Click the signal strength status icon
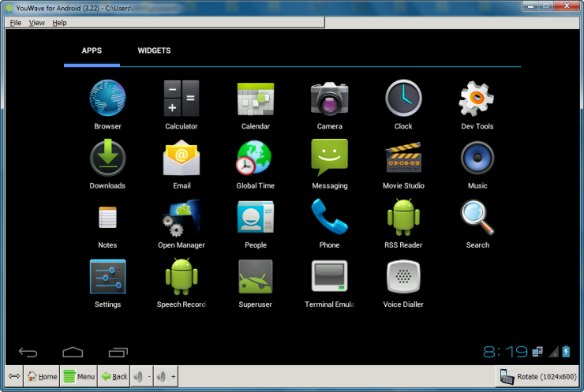Viewport: 584px width, 392px height. pyautogui.click(x=554, y=352)
